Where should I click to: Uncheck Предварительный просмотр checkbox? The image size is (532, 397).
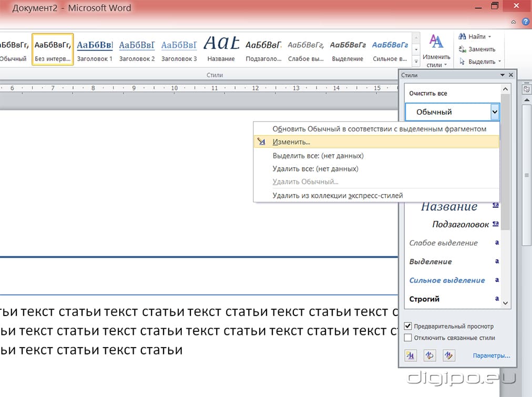[x=408, y=326]
